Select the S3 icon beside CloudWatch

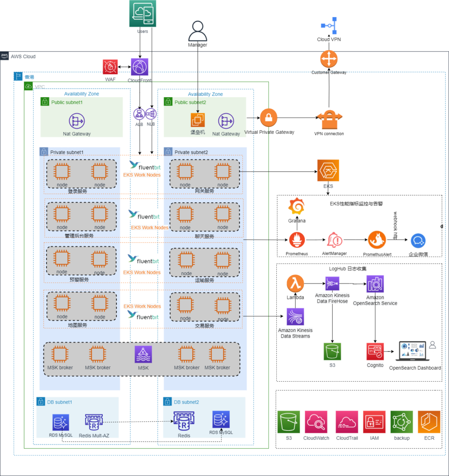click(x=288, y=422)
